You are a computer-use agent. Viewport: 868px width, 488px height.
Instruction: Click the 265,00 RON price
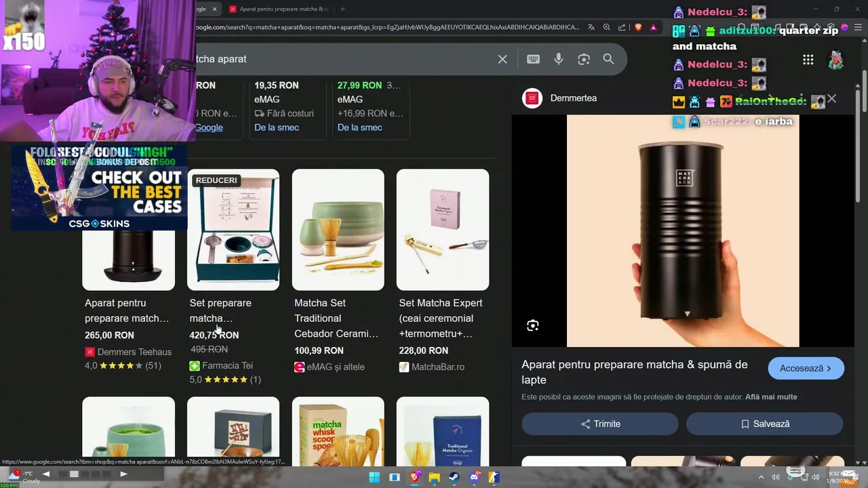[x=109, y=335]
